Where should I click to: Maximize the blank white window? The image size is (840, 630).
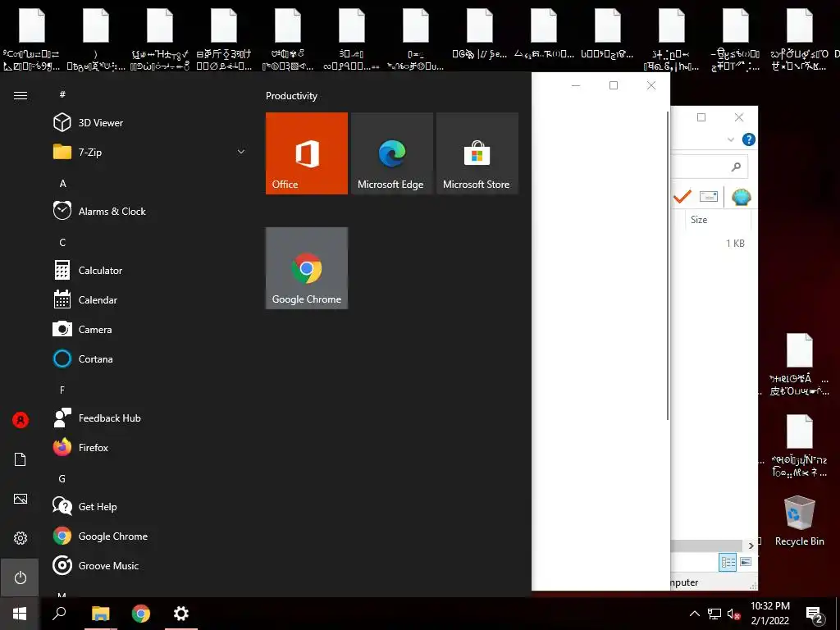coord(614,85)
